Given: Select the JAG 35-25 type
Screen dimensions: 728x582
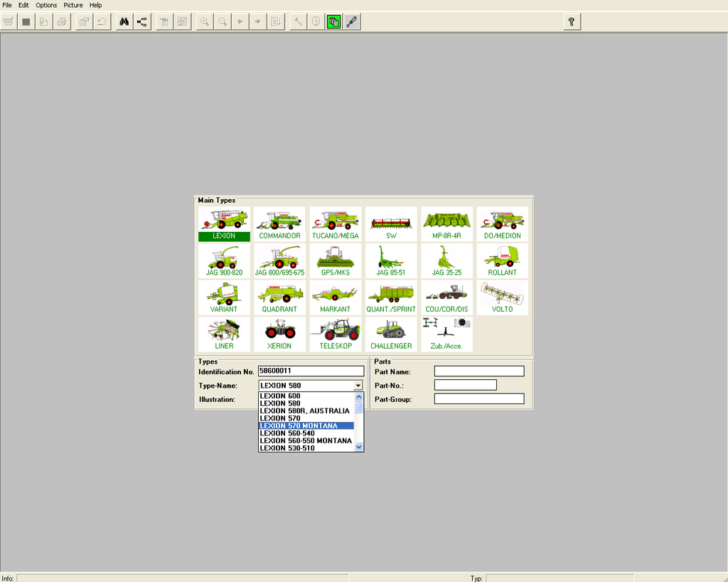Looking at the screenshot, I should coord(446,261).
